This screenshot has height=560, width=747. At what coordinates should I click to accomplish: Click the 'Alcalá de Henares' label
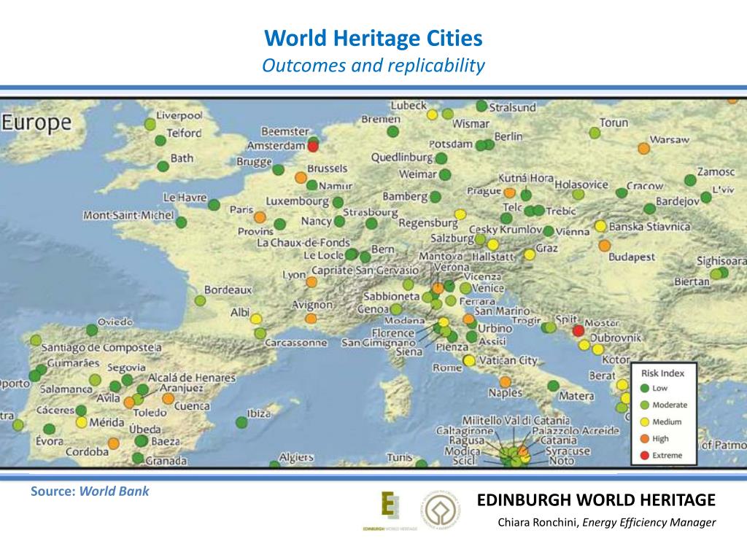point(192,378)
